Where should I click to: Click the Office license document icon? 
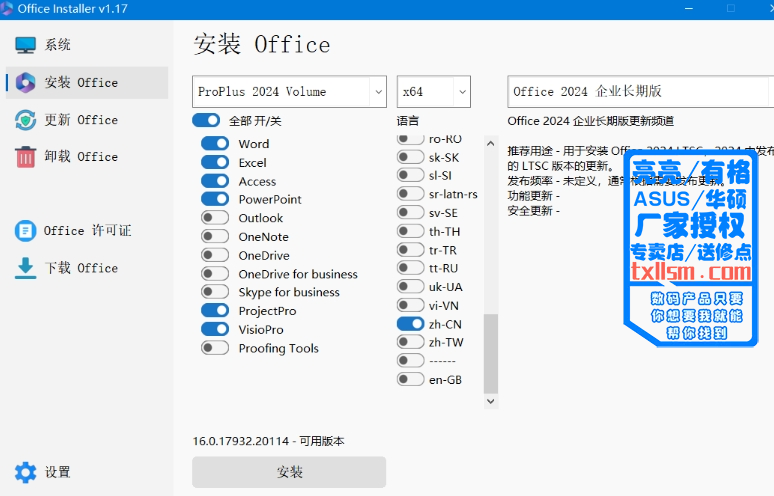click(25, 230)
